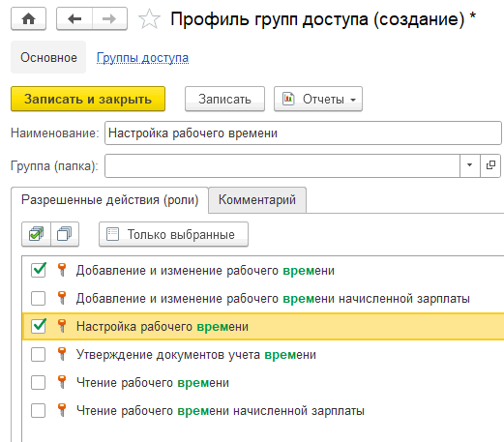
Task: Click the Записать и закрыть button
Action: tap(88, 99)
